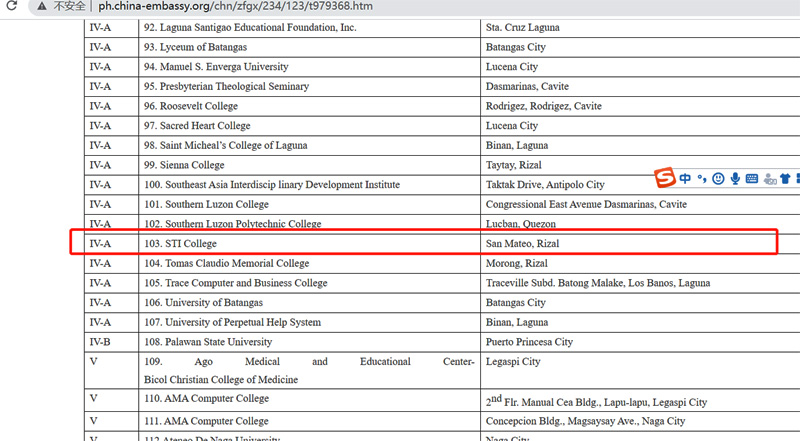Screen dimensions: 800x441
Task: Select '96. Roosevelt College' cell
Action: [191, 106]
